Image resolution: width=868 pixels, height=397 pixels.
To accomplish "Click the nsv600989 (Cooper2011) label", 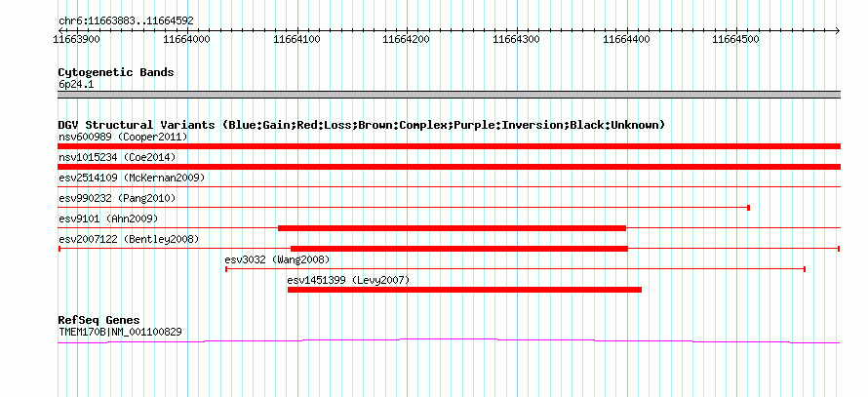I will 123,137.
